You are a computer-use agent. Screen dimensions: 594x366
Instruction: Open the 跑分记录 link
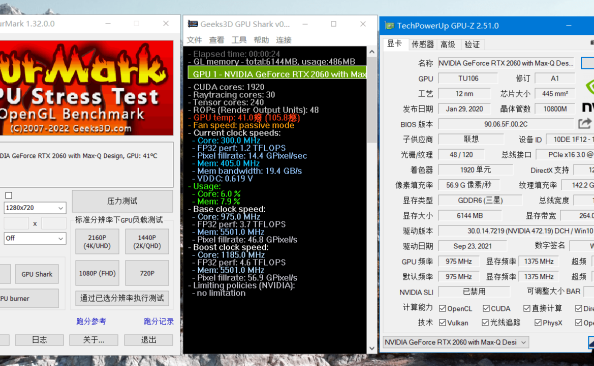point(158,321)
